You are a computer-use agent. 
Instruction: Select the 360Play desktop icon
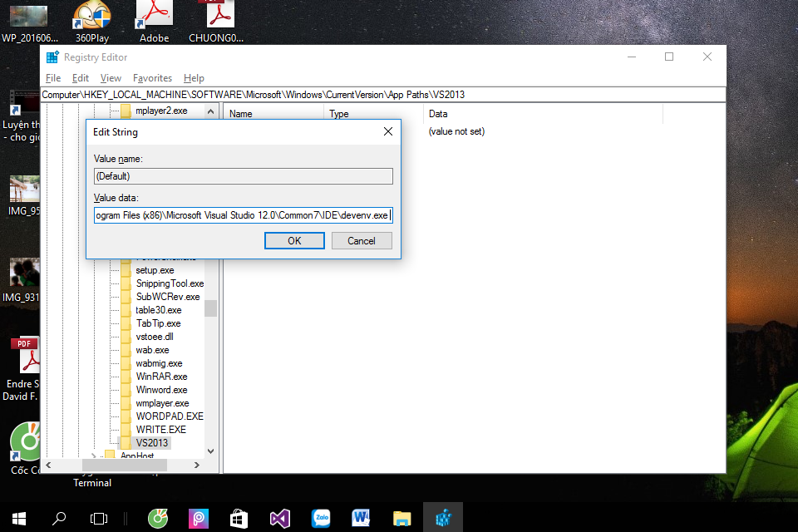point(92,22)
